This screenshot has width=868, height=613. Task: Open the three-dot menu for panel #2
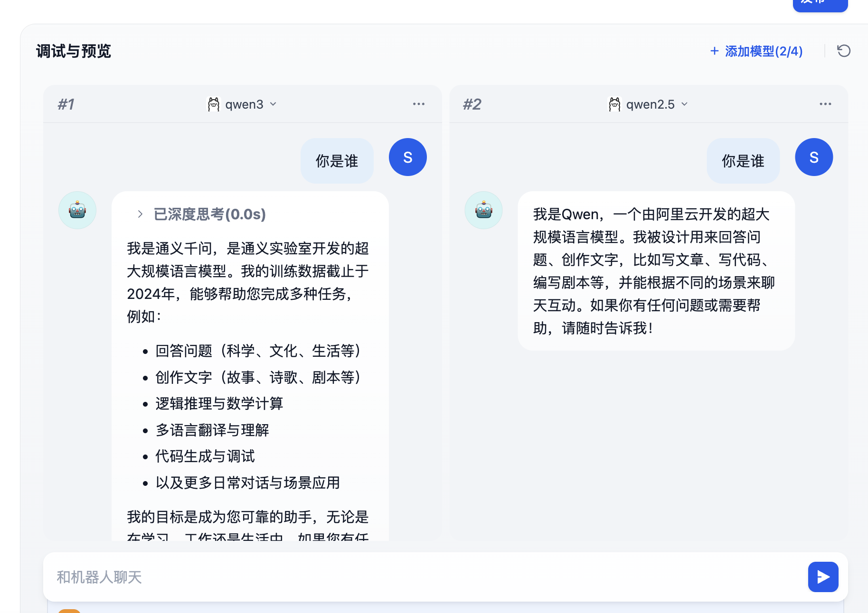825,104
